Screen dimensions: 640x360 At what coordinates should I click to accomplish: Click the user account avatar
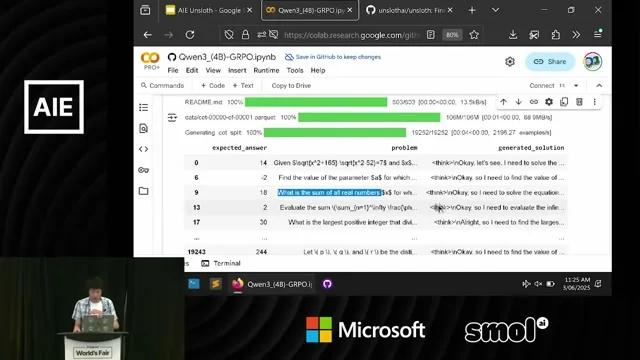pyautogui.click(x=592, y=62)
